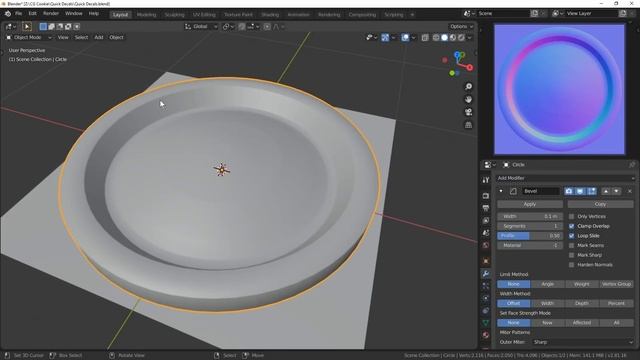Toggle X-ray display icon

pos(425,38)
